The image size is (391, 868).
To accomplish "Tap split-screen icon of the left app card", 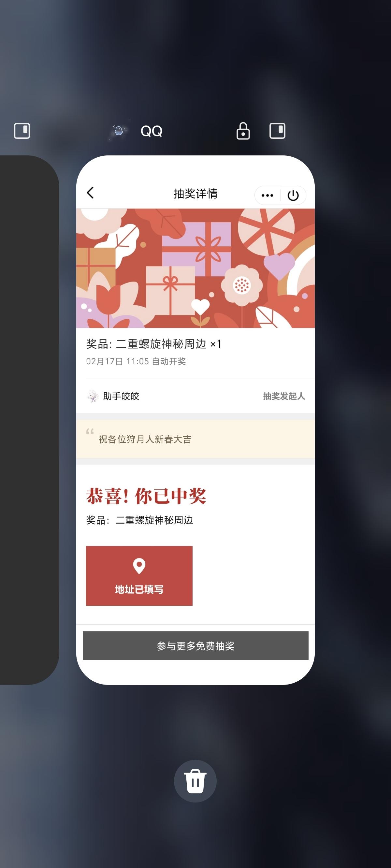I will pos(22,131).
